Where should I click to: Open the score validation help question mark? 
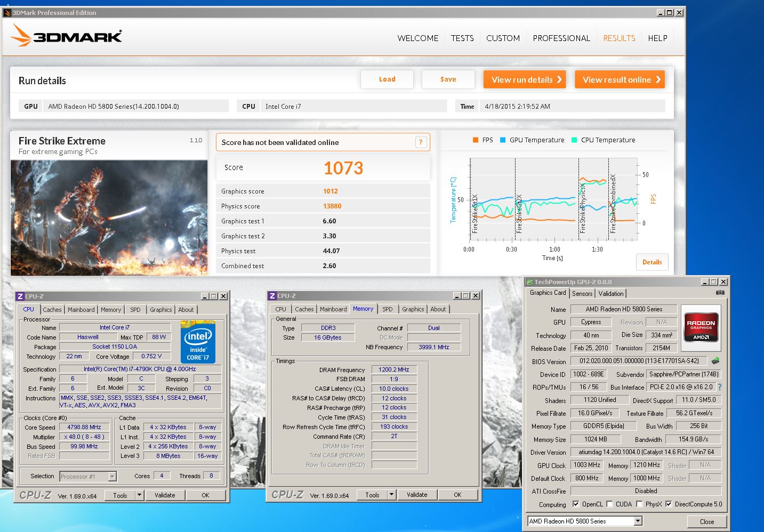[x=421, y=142]
